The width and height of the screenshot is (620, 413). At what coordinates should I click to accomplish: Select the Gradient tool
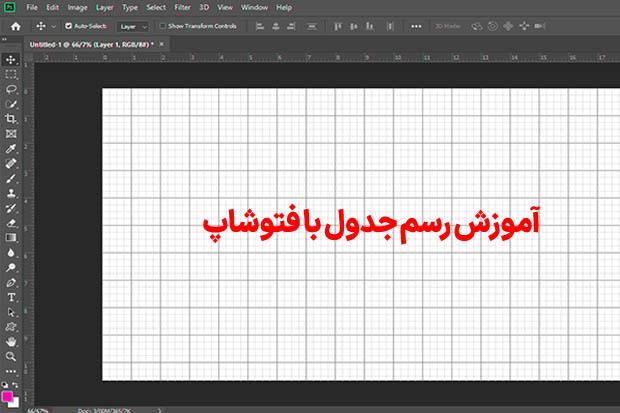coord(11,238)
